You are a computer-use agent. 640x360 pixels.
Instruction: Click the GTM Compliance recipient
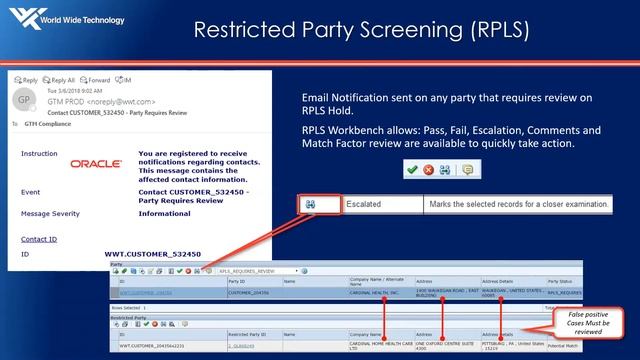47,124
